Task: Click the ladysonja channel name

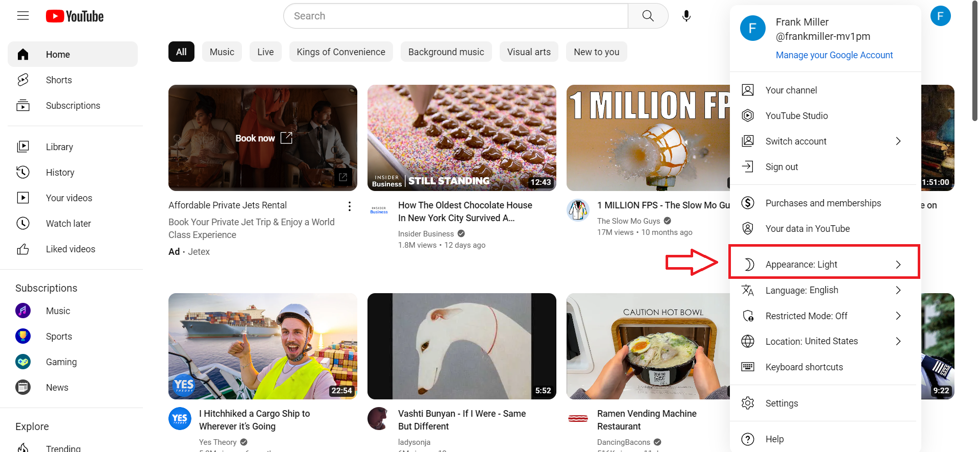Action: click(414, 442)
